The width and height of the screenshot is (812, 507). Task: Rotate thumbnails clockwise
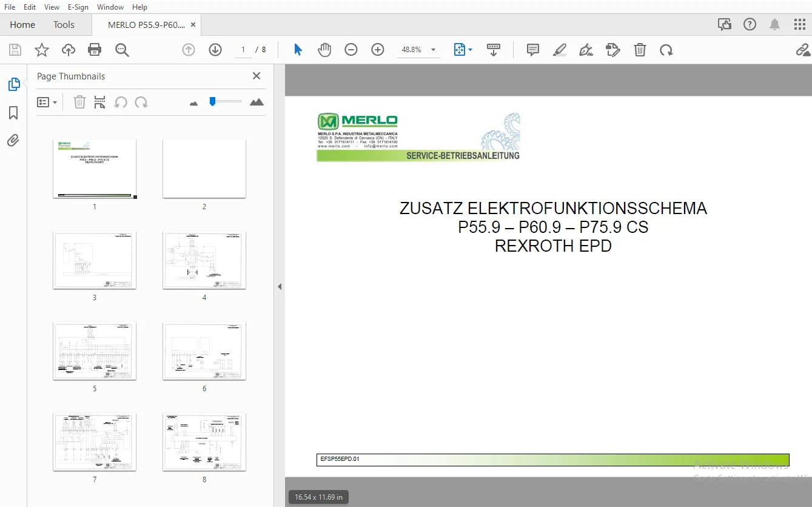click(141, 102)
